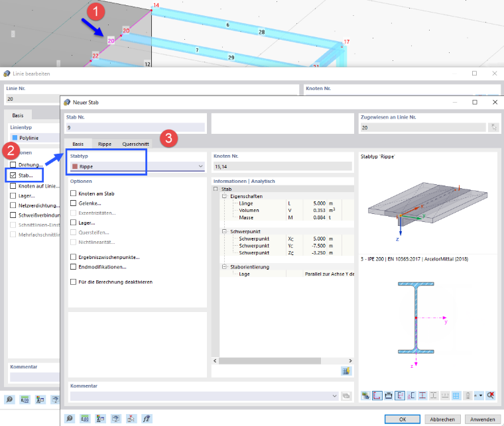This screenshot has height=426, width=504.
Task: Click Länge value 5.000
Action: [x=319, y=203]
